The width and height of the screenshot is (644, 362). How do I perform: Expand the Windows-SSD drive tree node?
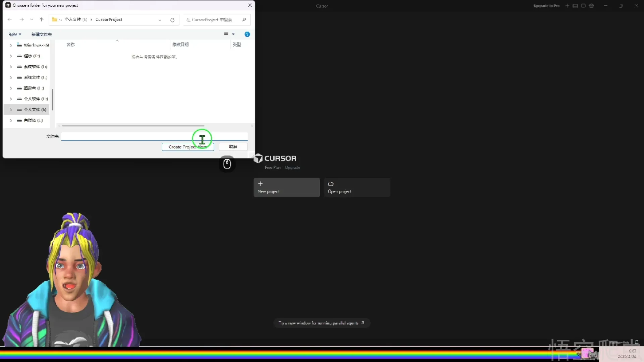(x=11, y=45)
